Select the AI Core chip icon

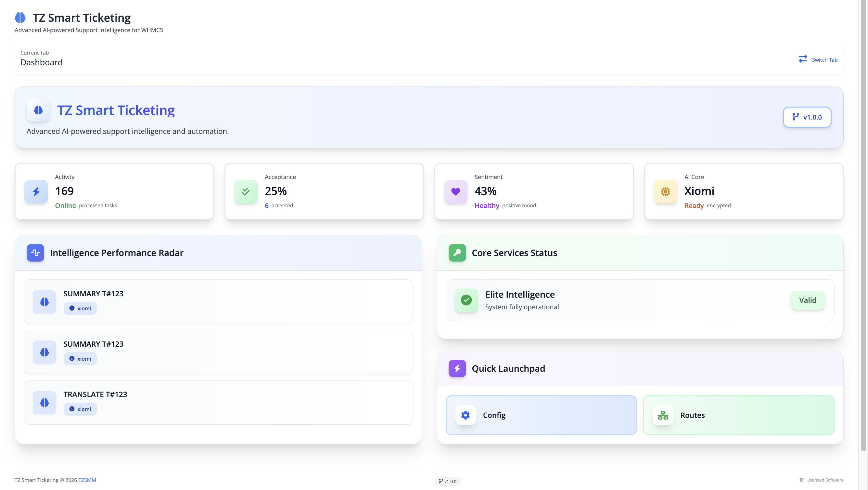pos(664,191)
